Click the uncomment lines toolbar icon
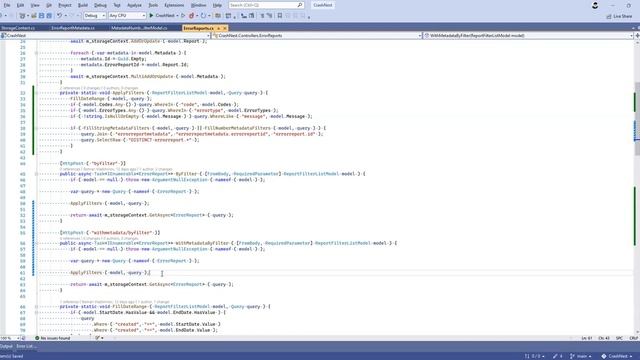 point(269,16)
